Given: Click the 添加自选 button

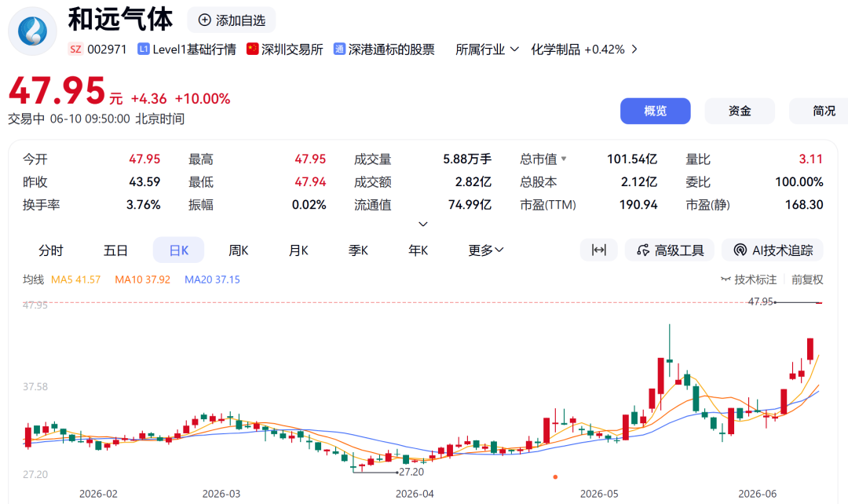Looking at the screenshot, I should (232, 20).
